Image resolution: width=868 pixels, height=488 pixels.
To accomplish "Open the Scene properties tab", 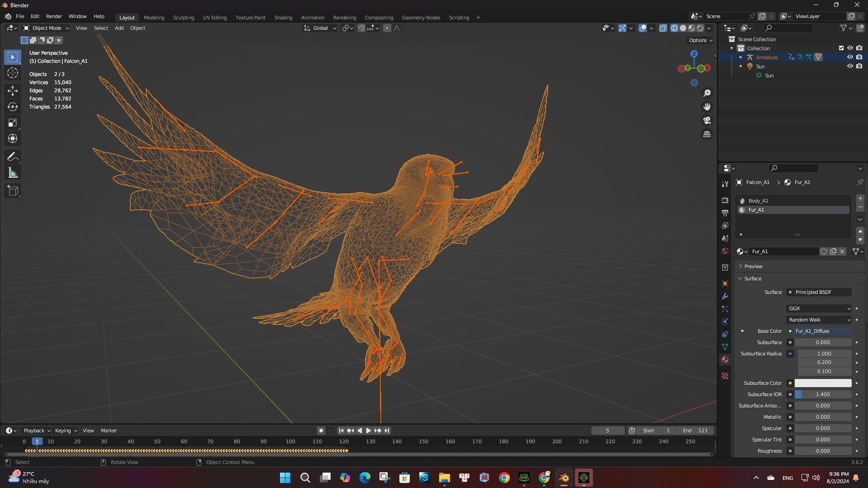I will coord(725,238).
